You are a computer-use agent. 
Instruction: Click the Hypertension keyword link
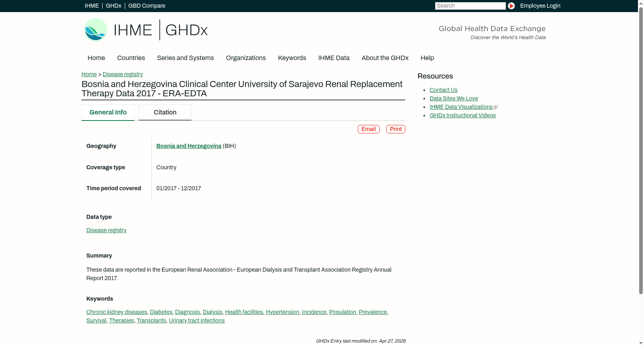pyautogui.click(x=283, y=312)
